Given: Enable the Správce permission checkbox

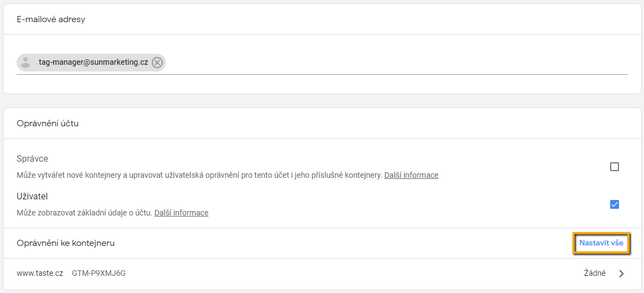Looking at the screenshot, I should [615, 167].
